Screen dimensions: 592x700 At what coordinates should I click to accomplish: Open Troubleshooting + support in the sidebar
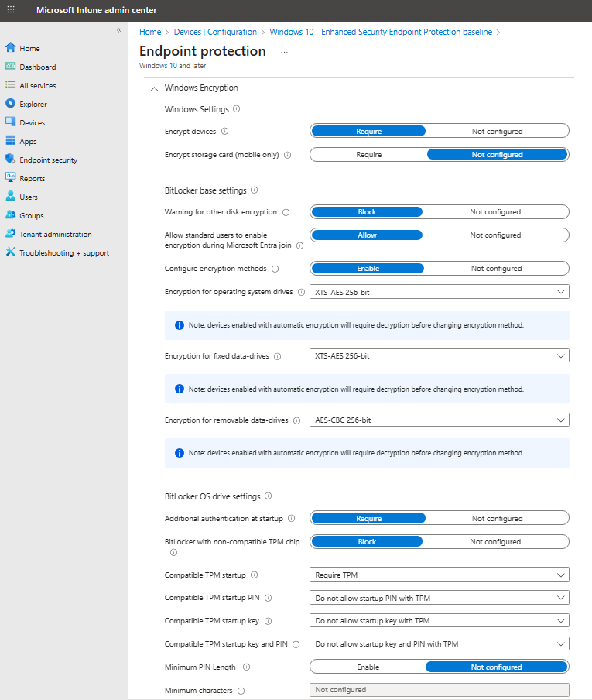point(63,252)
